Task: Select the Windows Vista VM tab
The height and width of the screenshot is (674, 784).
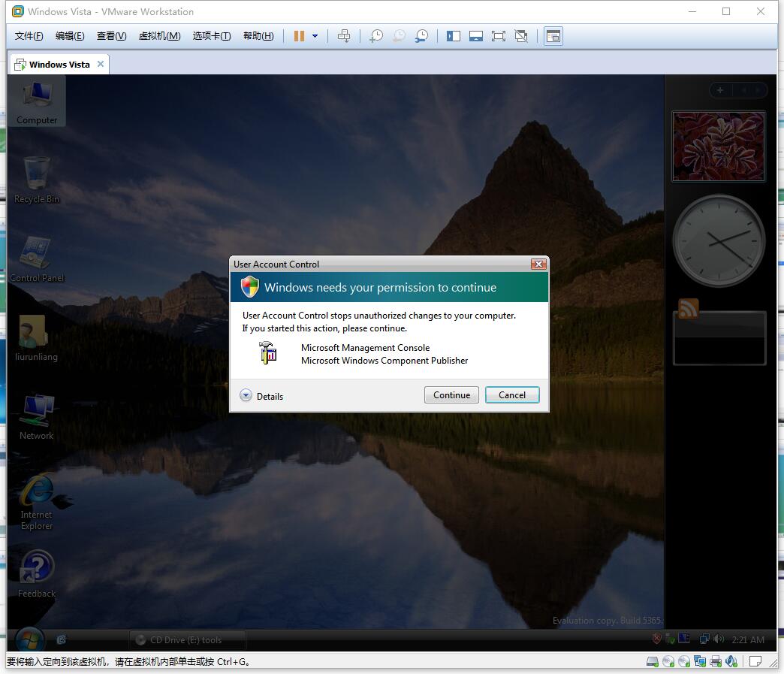Action: (59, 65)
